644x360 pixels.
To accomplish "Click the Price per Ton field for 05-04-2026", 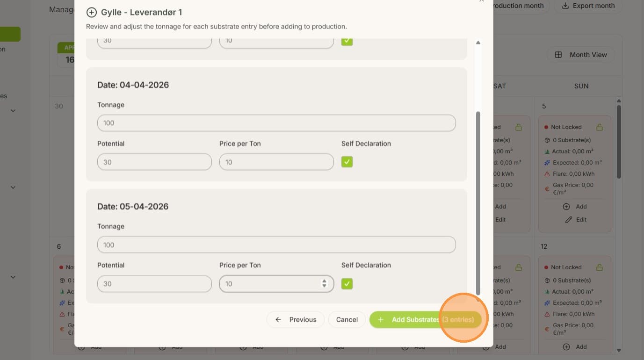I will coord(276,284).
